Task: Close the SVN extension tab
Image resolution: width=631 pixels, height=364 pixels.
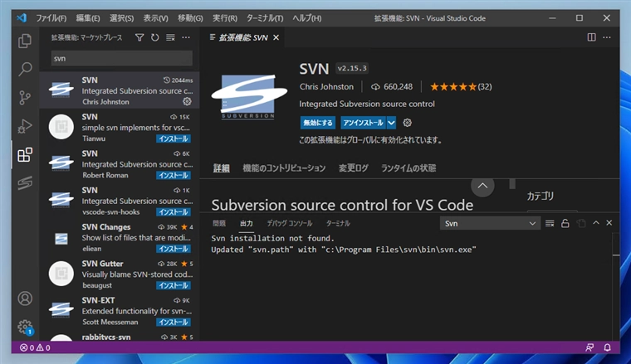Action: click(x=276, y=37)
